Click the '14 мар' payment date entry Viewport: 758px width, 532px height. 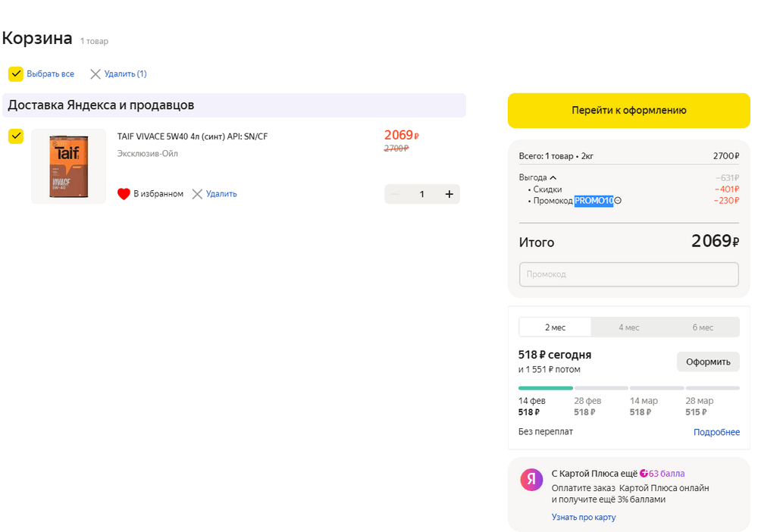click(644, 406)
